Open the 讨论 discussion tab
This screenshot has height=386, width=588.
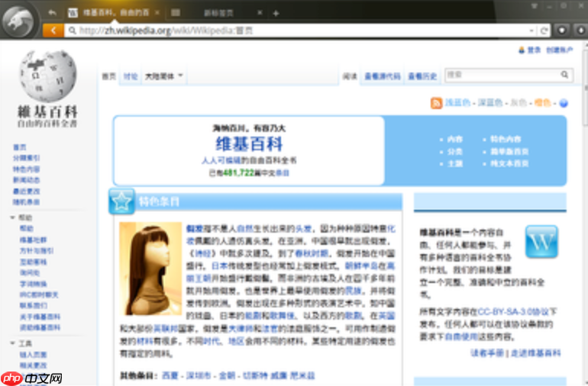coord(131,76)
